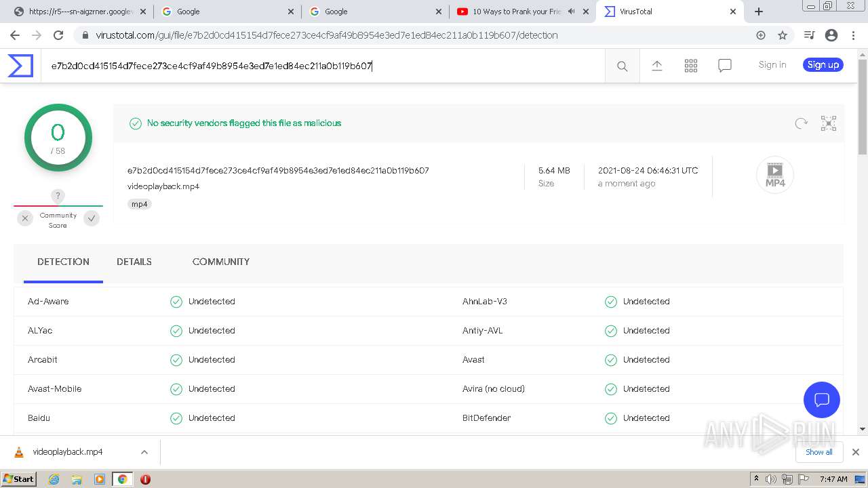Click red security icon in taskbar
Image resolution: width=868 pixels, height=488 pixels.
coord(145,479)
